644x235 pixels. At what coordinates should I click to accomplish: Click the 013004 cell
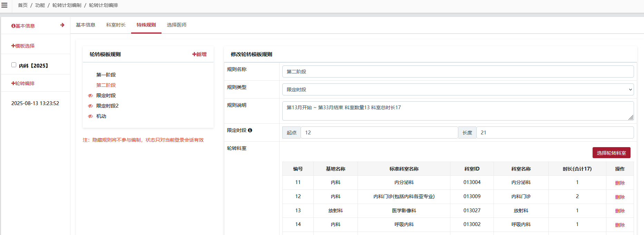click(472, 182)
